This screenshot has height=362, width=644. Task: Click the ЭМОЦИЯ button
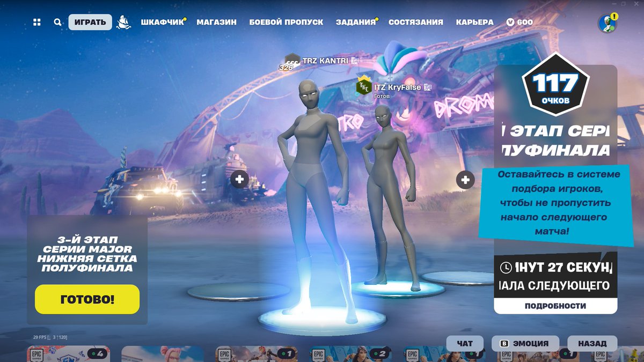coord(525,343)
